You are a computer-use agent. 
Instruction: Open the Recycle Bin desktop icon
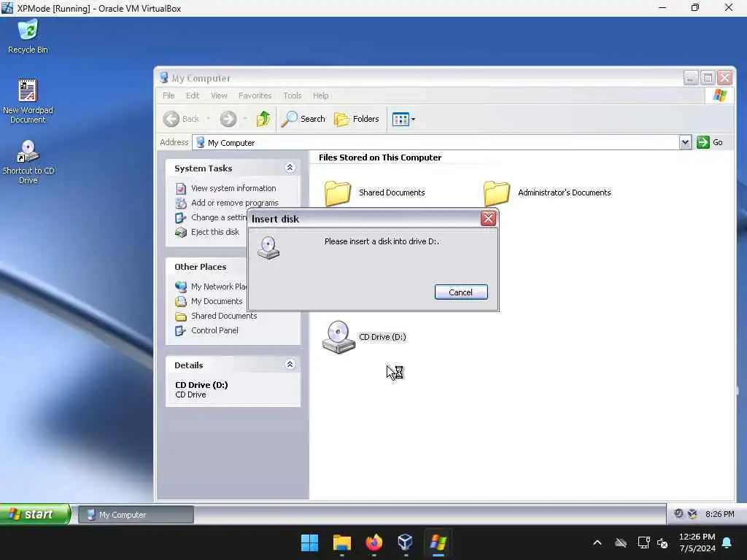tap(28, 36)
